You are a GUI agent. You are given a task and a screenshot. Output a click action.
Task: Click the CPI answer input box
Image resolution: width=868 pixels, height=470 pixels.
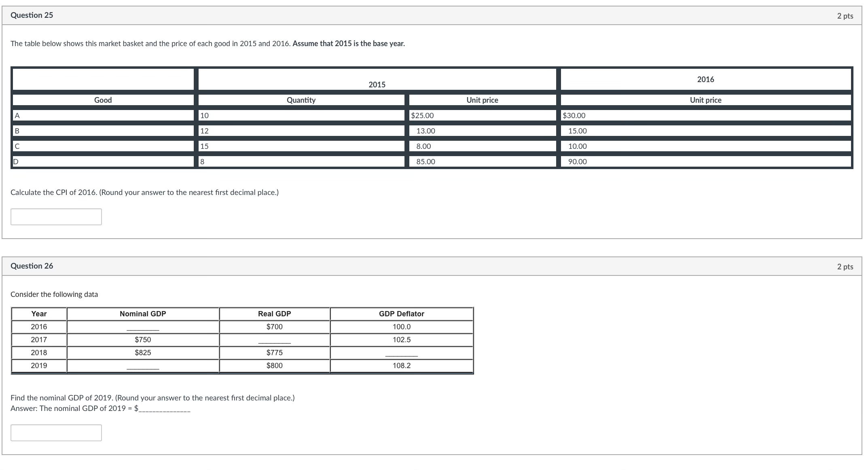point(56,217)
